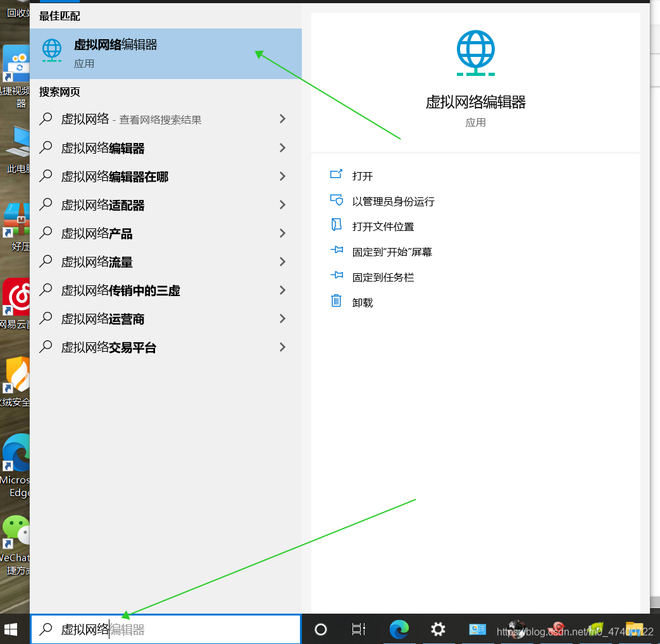Click 打开 to launch the app
The height and width of the screenshot is (644, 660).
(362, 176)
